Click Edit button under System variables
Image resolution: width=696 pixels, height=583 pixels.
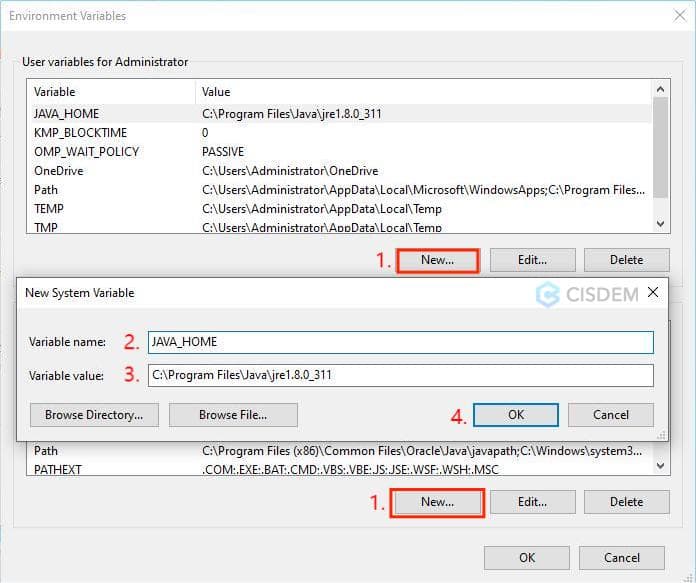[x=532, y=502]
